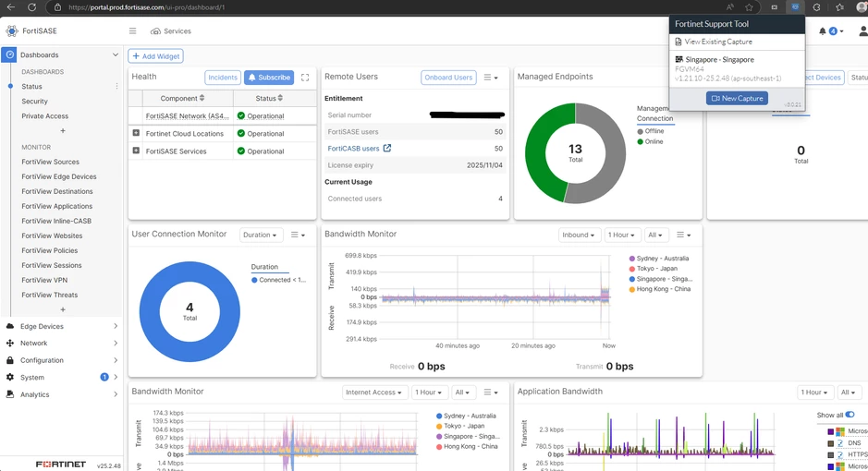868x471 pixels.
Task: Toggle Online legend in Managed Endpoints
Action: pyautogui.click(x=650, y=141)
